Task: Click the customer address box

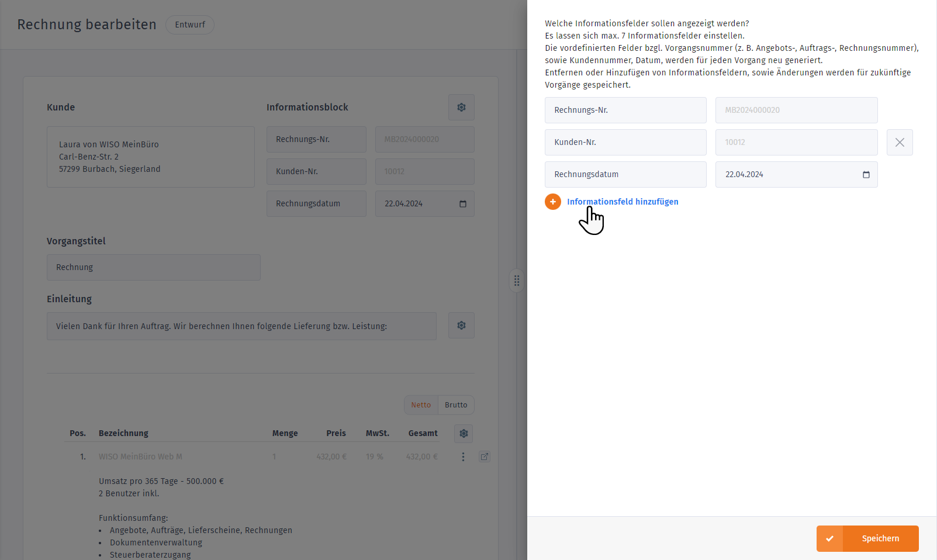Action: click(x=151, y=157)
